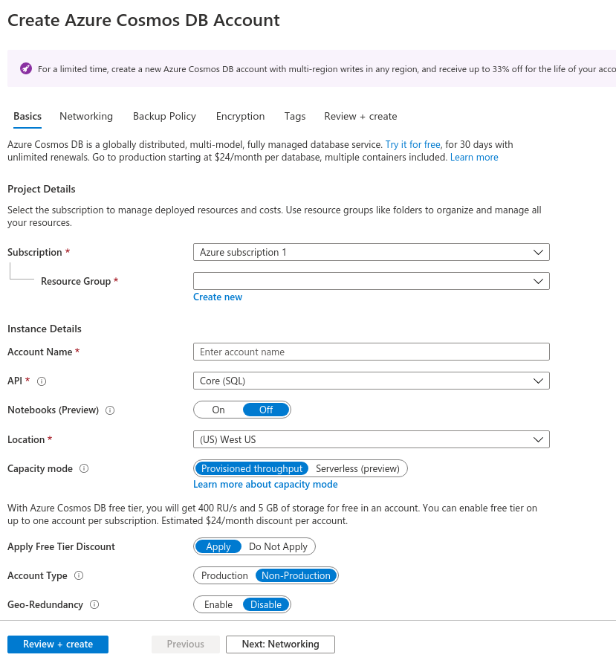Open the API dropdown showing Core (SQL)
Image resolution: width=616 pixels, height=672 pixels.
[x=371, y=381]
